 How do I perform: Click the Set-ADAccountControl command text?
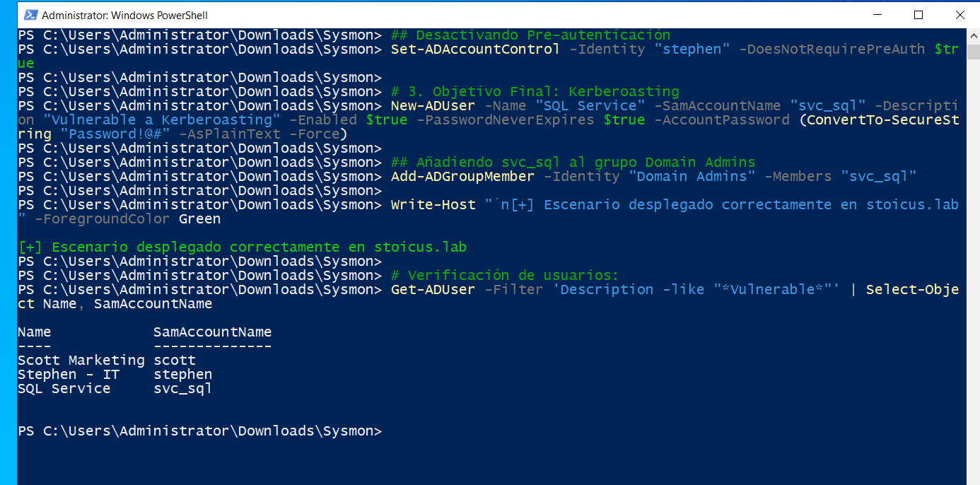click(x=474, y=49)
